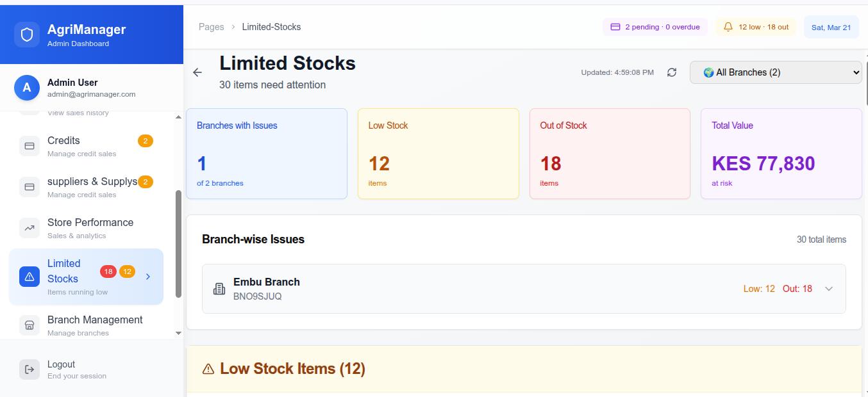The width and height of the screenshot is (868, 397).
Task: Click the pending overdue credits badge
Action: 655,28
